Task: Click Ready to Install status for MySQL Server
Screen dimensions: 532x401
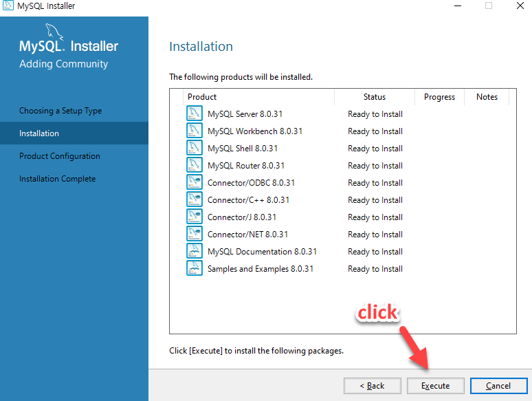Action: [375, 114]
